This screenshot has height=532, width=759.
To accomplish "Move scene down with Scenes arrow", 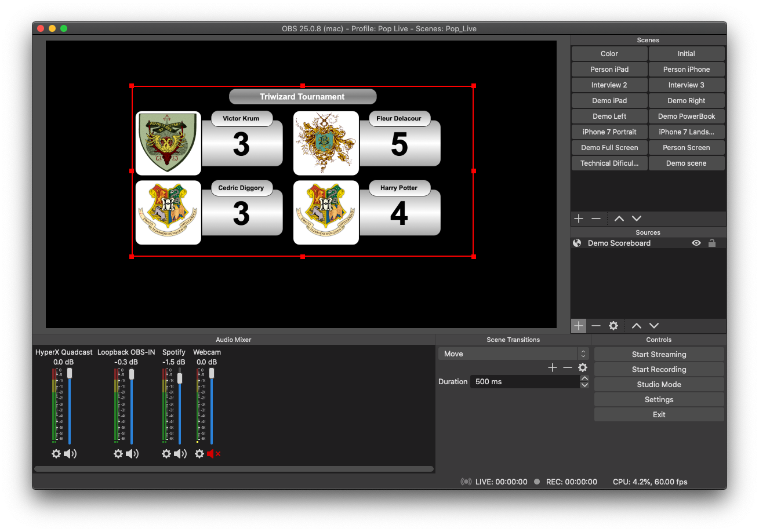I will 637,218.
